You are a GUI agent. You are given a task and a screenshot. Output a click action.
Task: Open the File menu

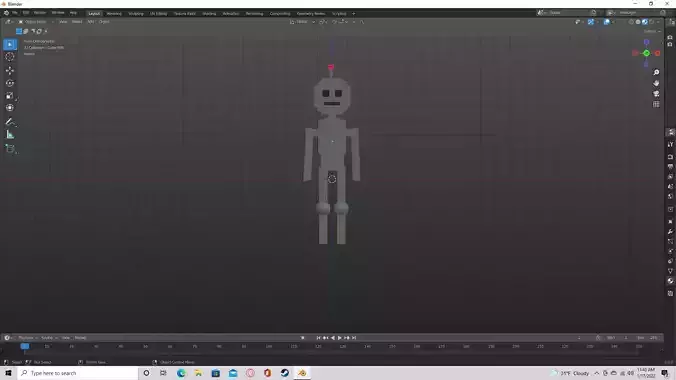point(14,13)
